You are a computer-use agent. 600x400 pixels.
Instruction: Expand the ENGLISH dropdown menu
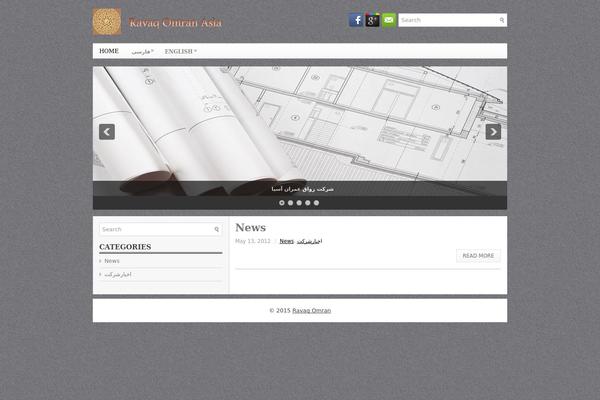click(x=181, y=51)
